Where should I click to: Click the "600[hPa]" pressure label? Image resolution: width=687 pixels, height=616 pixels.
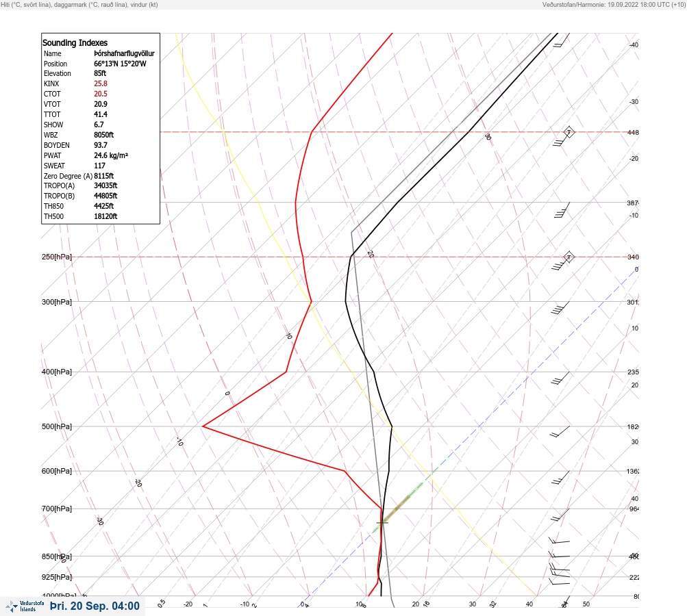tap(57, 471)
